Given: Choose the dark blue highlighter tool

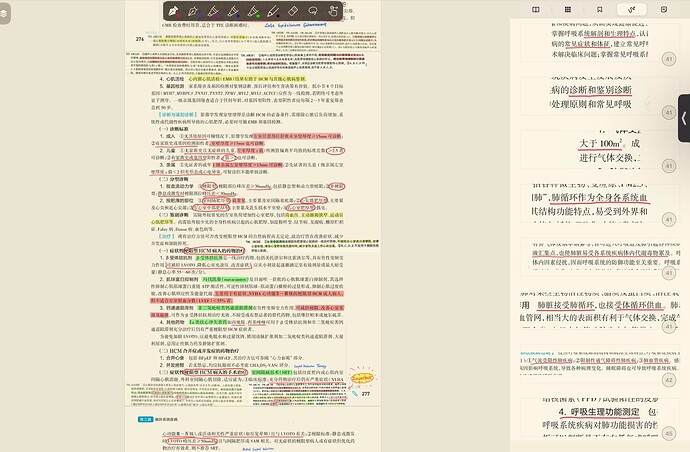Looking at the screenshot, I should [x=234, y=11].
